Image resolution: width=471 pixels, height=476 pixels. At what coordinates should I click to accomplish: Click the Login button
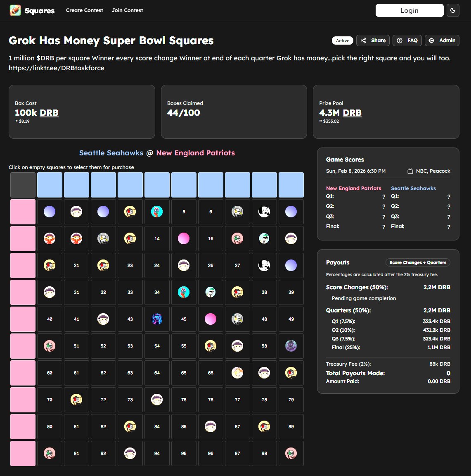coord(409,10)
